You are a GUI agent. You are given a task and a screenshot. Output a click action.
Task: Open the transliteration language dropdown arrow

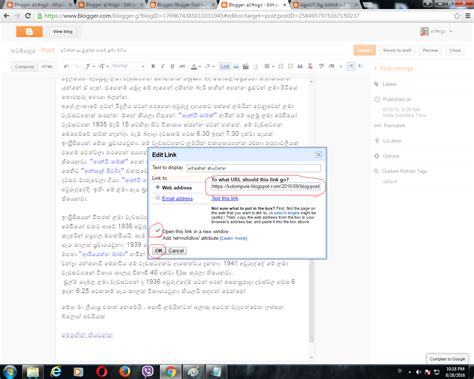340,67
